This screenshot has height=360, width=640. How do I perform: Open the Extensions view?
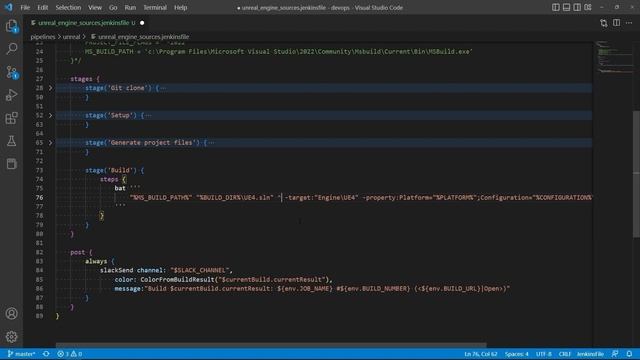pyautogui.click(x=11, y=118)
